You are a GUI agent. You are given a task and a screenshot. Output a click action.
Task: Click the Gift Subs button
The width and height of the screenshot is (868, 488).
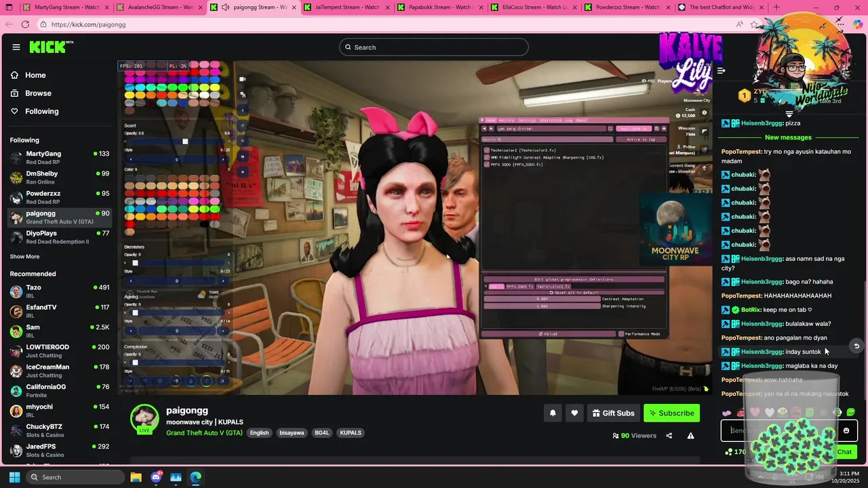(614, 413)
